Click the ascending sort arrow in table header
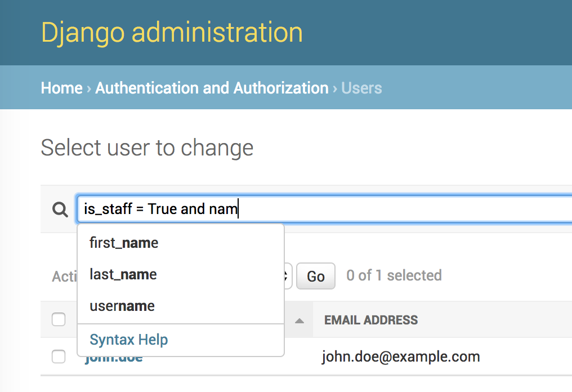 tap(300, 321)
